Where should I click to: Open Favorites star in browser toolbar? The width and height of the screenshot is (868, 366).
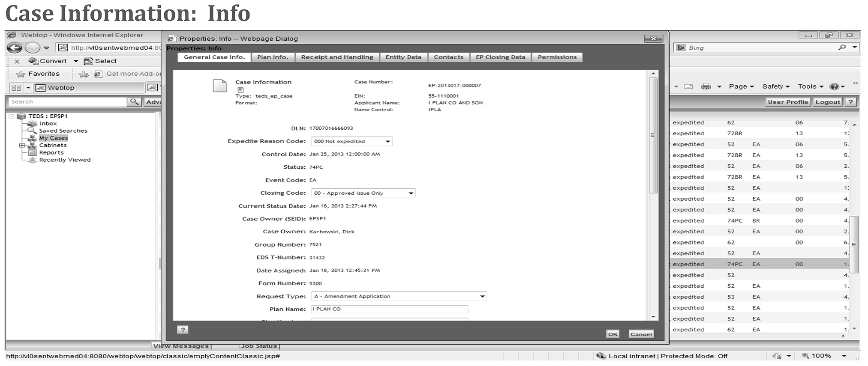(x=21, y=74)
